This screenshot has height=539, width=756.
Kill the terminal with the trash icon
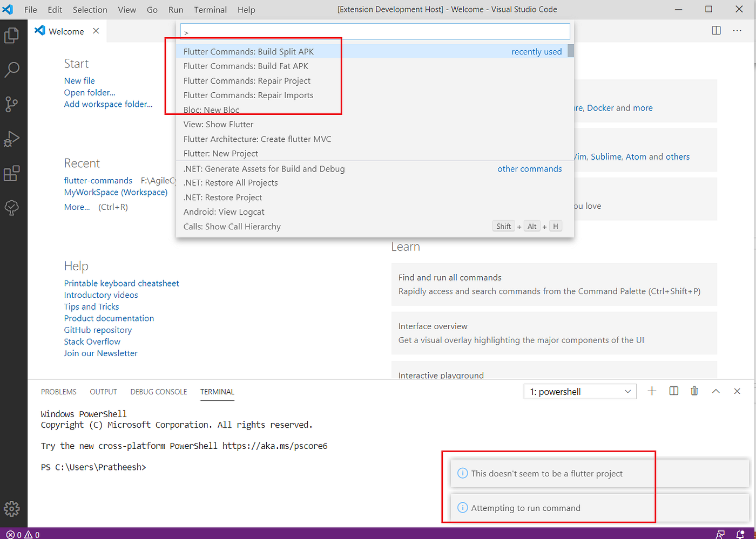click(x=694, y=391)
